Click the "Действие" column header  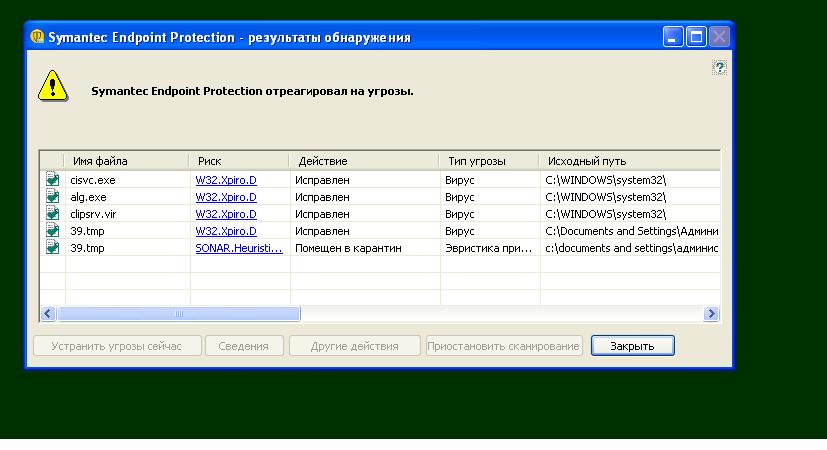tap(364, 161)
